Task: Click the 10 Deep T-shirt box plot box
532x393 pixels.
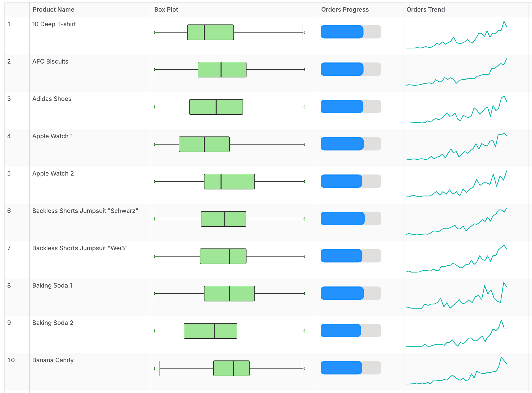Action: (211, 32)
